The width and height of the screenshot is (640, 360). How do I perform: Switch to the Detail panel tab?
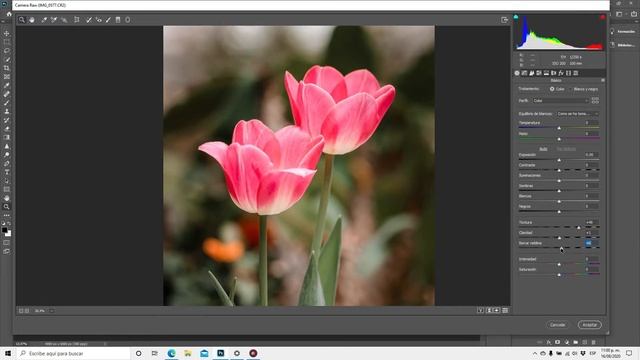(x=532, y=73)
